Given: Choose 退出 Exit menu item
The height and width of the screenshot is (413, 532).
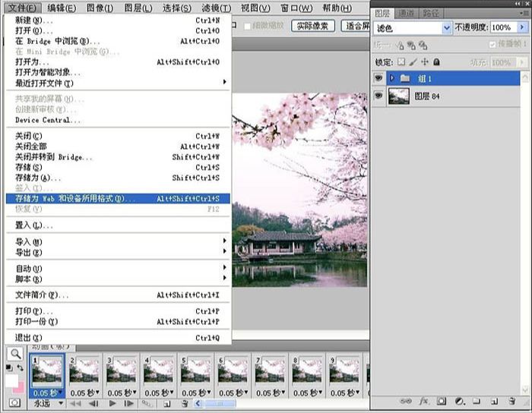Looking at the screenshot, I should (118, 337).
